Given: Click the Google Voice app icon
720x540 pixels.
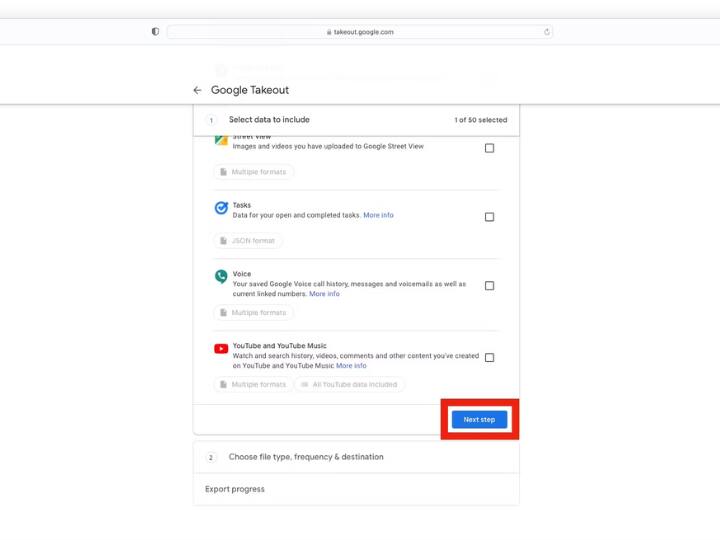Looking at the screenshot, I should pyautogui.click(x=221, y=276).
